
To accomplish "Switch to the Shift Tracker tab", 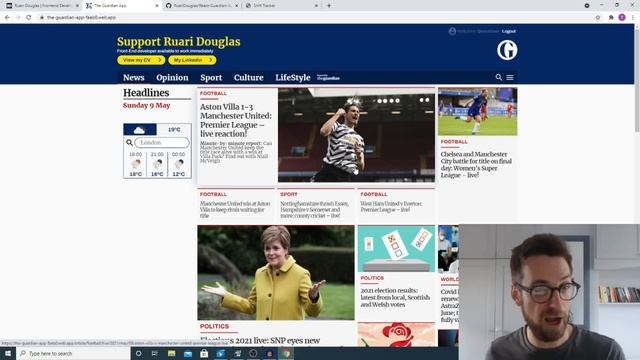I will (282, 6).
